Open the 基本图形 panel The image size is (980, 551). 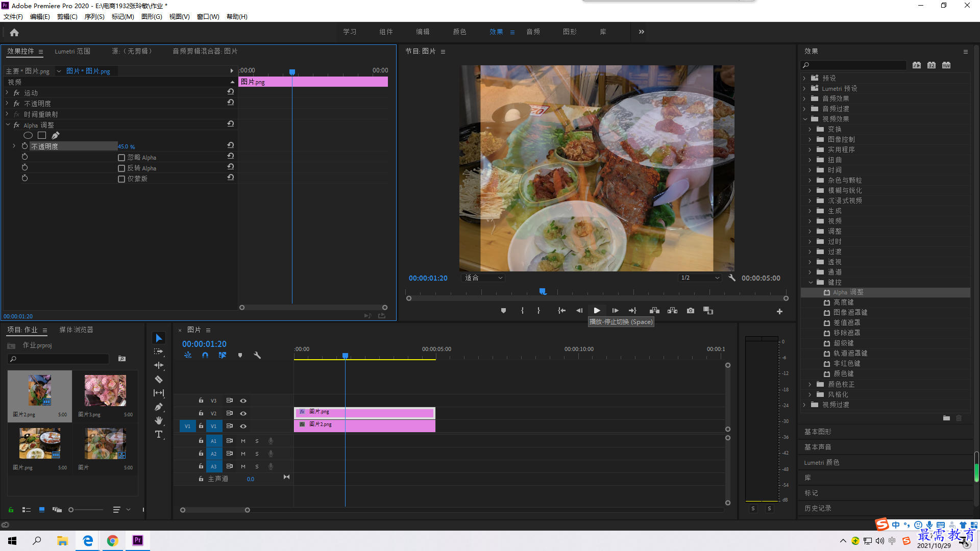coord(818,432)
